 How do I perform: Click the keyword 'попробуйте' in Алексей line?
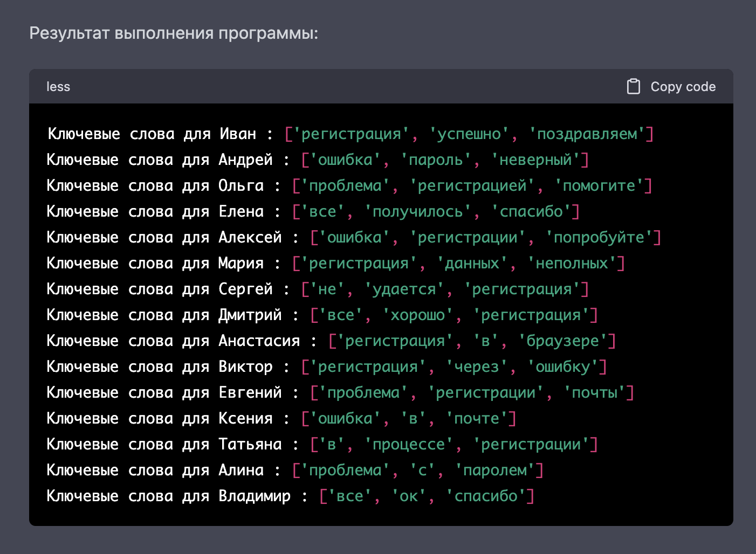pyautogui.click(x=599, y=237)
